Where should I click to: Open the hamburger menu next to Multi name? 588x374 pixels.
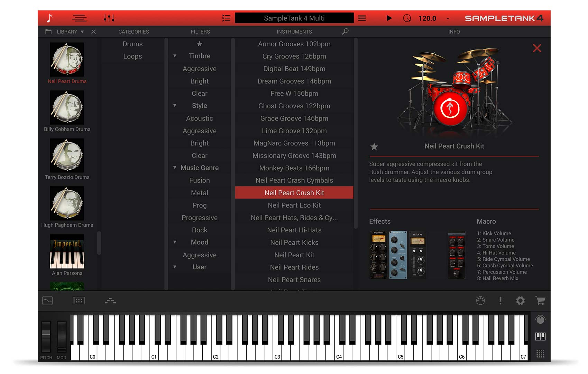(362, 18)
